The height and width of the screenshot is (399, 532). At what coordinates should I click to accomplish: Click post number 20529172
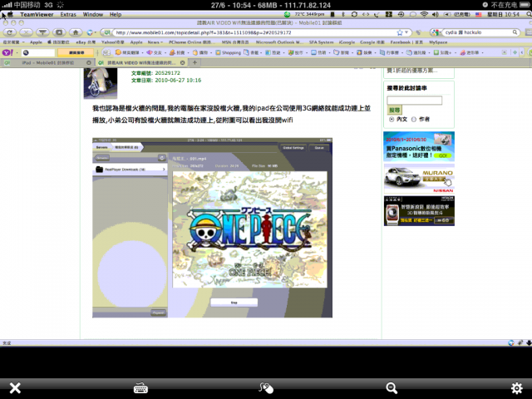pyautogui.click(x=168, y=73)
